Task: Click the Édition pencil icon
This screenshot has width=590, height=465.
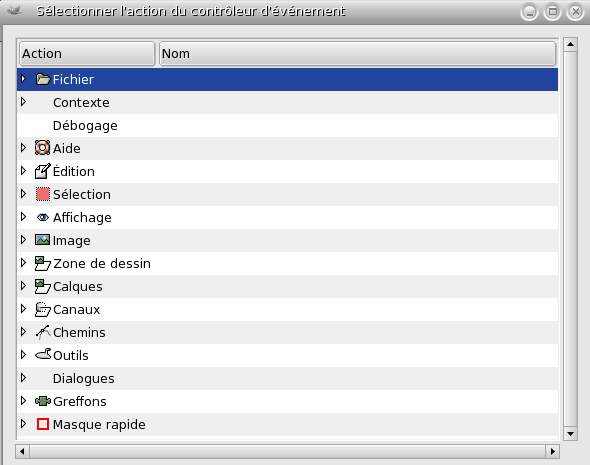Action: 43,171
